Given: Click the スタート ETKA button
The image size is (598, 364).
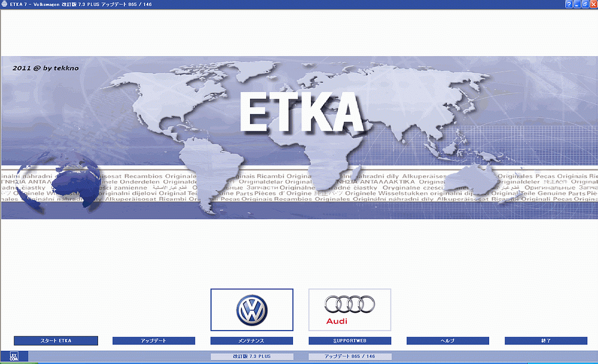Looking at the screenshot, I should coord(56,341).
